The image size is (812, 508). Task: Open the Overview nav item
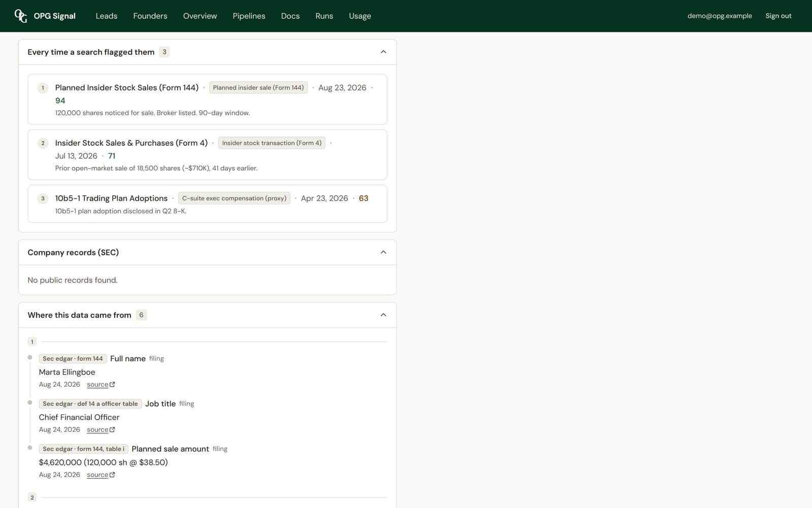[200, 16]
